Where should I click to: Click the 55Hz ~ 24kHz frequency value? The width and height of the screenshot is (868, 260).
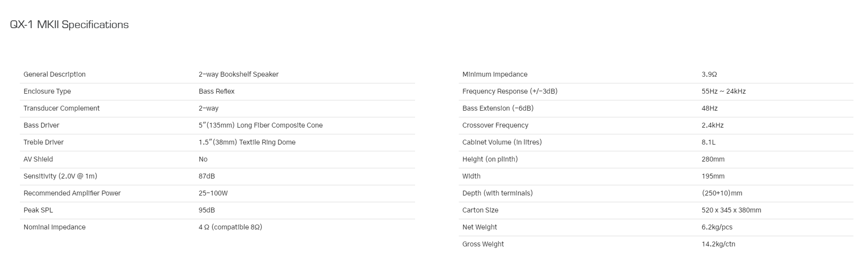pos(723,91)
